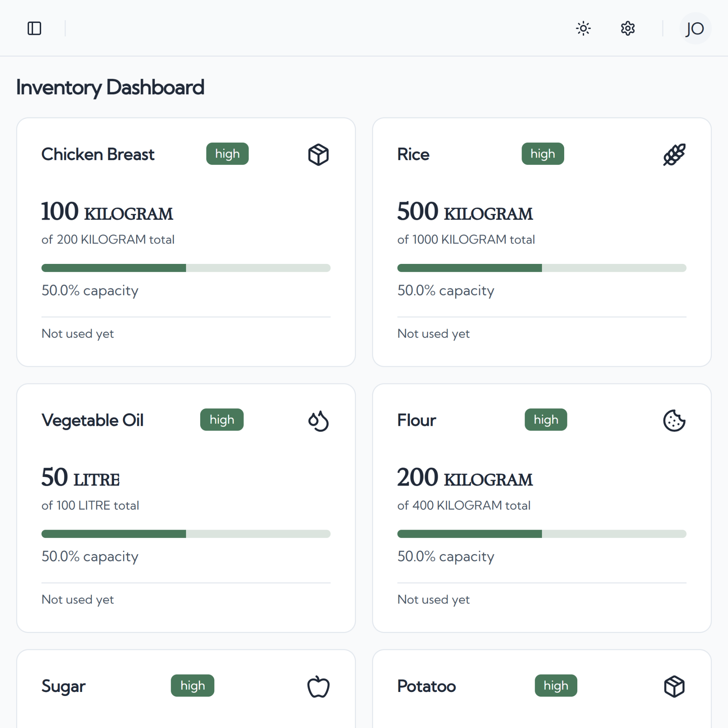Click the Vegetable Oil droplets icon
This screenshot has width=728, height=728.
click(318, 420)
